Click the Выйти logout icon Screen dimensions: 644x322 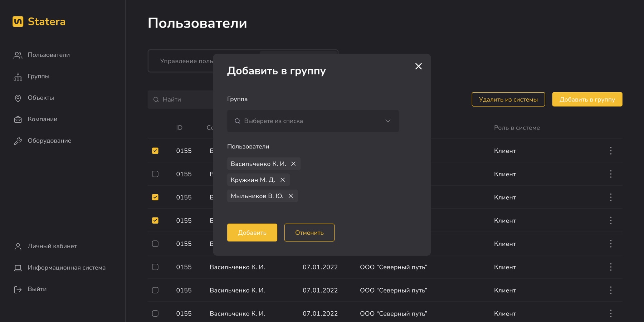(18, 289)
